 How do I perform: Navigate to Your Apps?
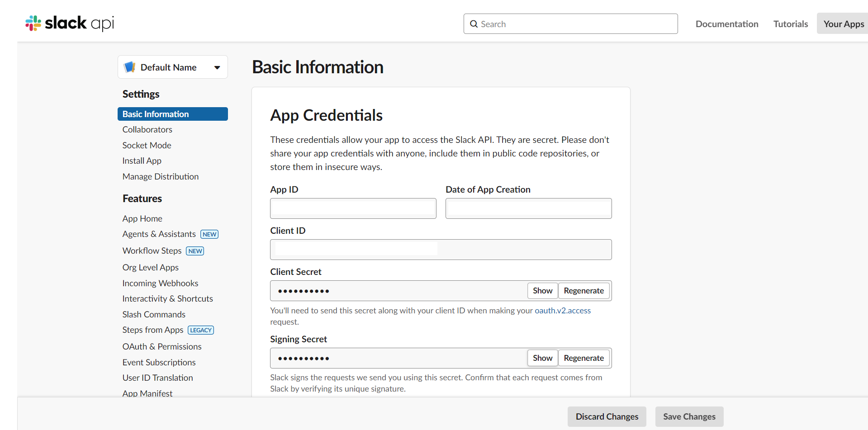tap(844, 24)
